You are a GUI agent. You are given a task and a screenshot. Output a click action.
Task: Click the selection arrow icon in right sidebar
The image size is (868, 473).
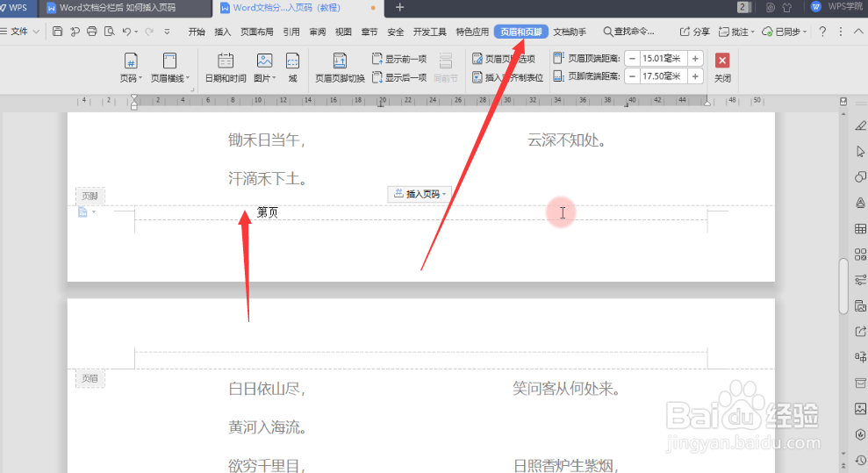(860, 152)
